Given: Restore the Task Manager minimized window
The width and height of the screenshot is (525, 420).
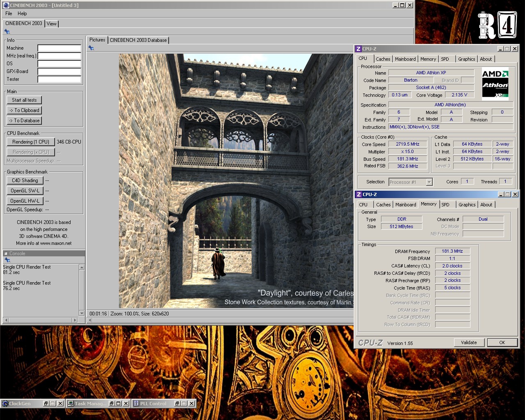Looking at the screenshot, I should (112, 404).
